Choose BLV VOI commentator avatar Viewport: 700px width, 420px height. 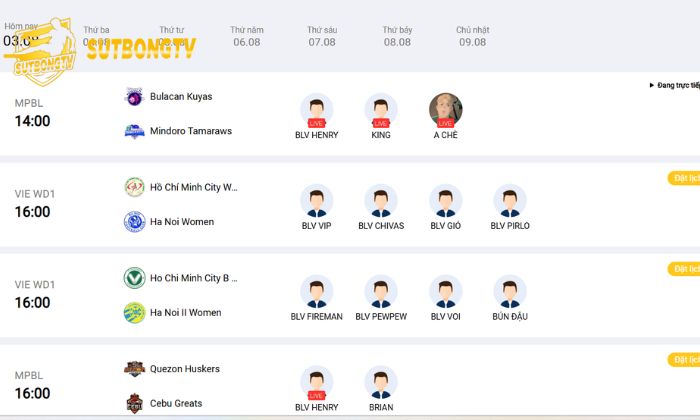446,291
